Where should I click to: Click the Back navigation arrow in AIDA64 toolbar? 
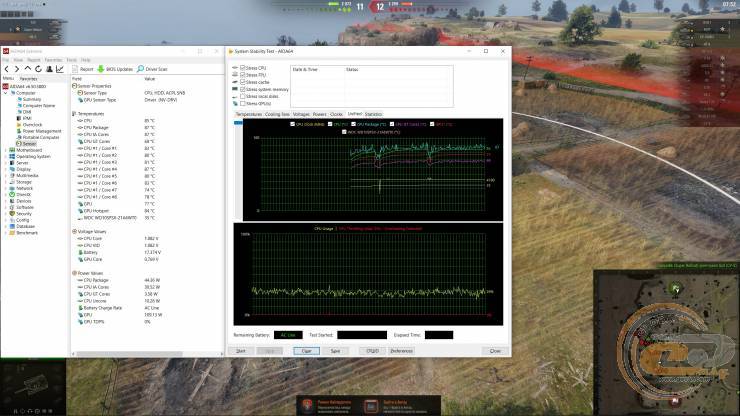point(6,69)
